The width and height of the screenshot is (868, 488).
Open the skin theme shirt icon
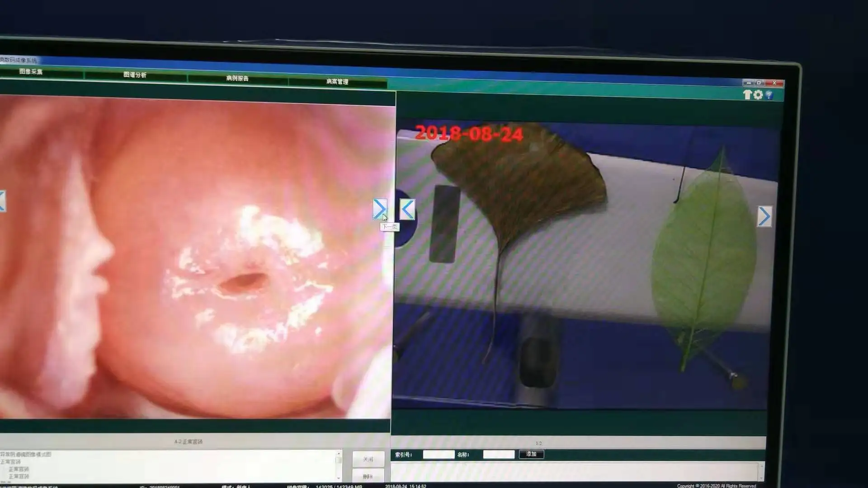747,94
